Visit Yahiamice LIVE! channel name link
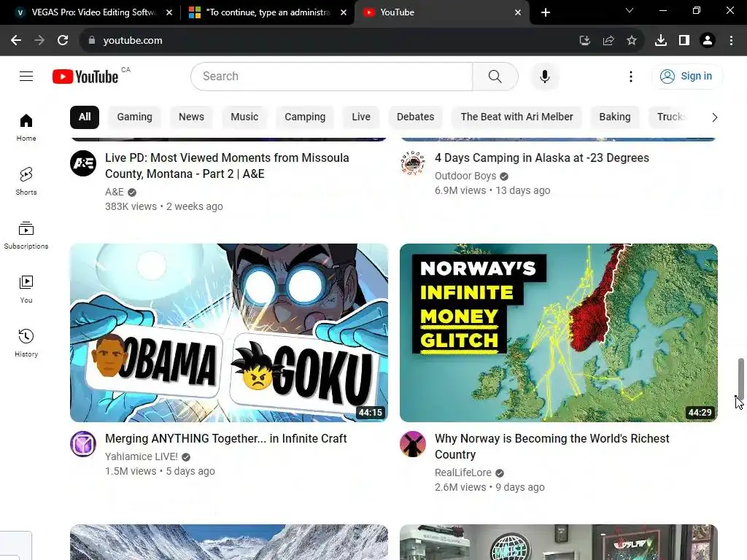Screen dimensions: 747x560 coord(142,456)
